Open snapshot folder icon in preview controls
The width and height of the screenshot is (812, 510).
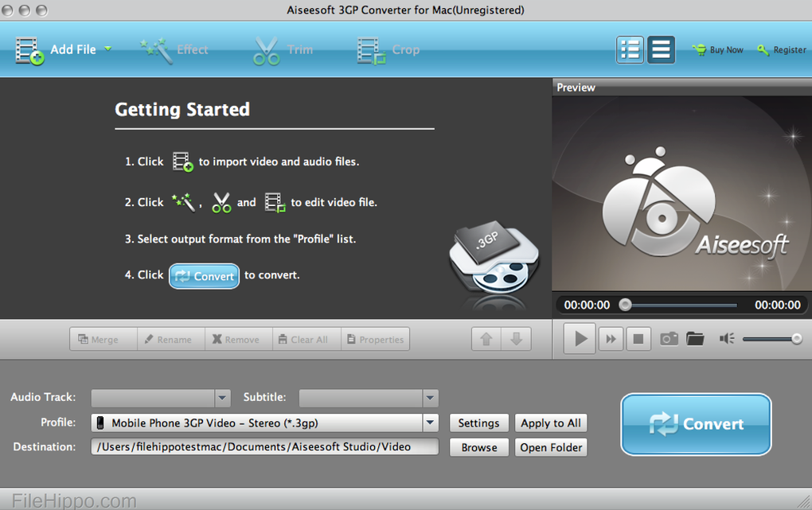[695, 339]
